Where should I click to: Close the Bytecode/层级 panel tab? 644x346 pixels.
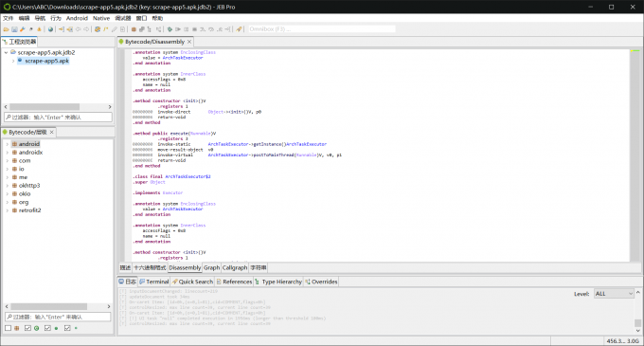pos(52,132)
